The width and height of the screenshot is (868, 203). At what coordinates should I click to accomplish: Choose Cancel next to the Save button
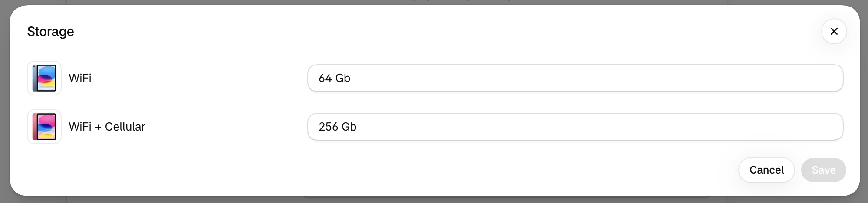point(766,170)
